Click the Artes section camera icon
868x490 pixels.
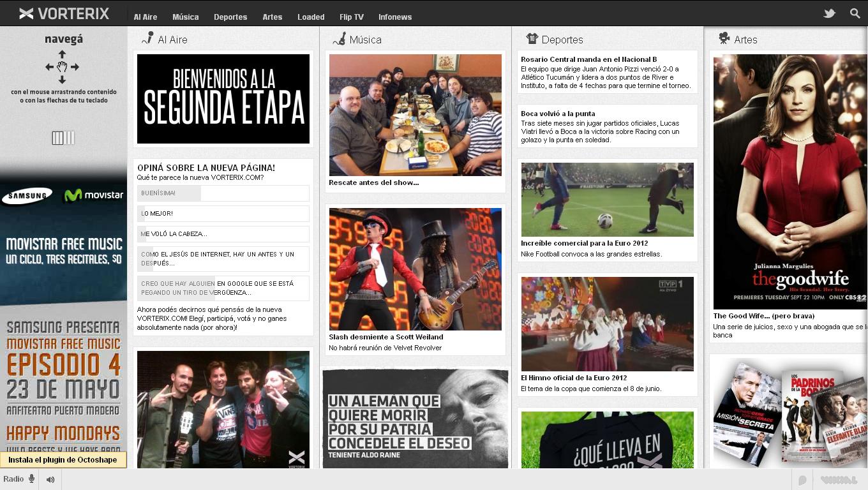[724, 39]
